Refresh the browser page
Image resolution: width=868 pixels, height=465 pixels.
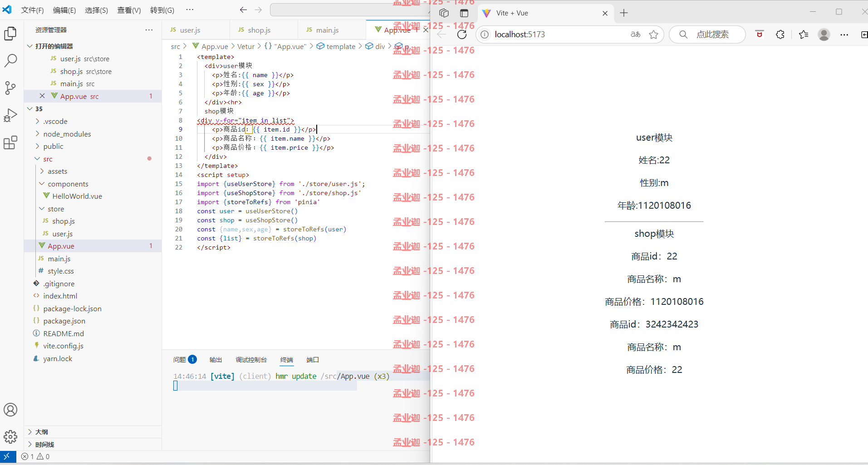coord(462,34)
